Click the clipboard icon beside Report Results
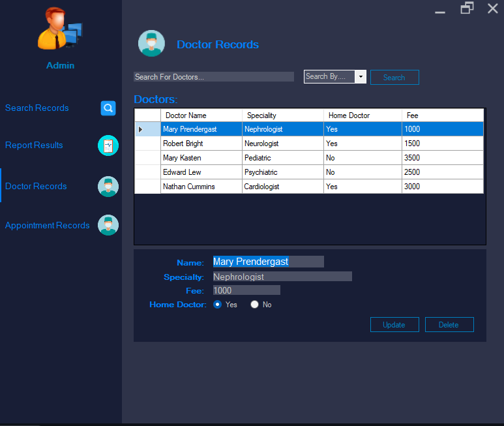Screen dimensions: 504x426 point(108,145)
